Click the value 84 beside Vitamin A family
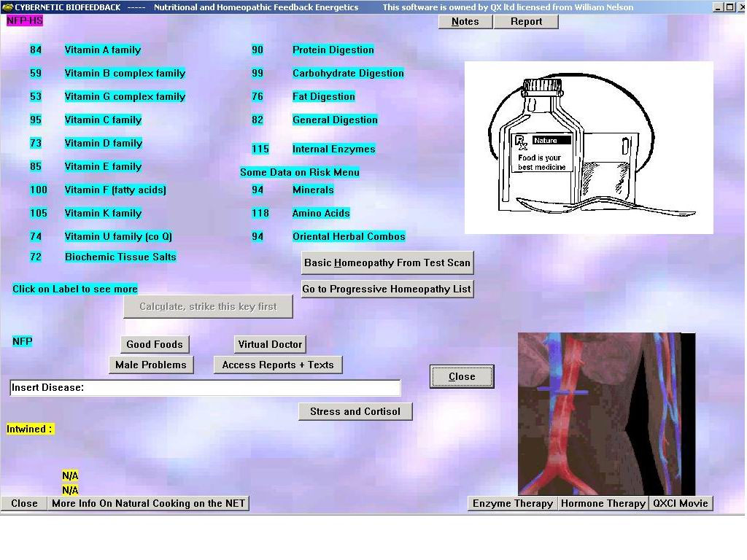The width and height of the screenshot is (747, 560). (36, 50)
